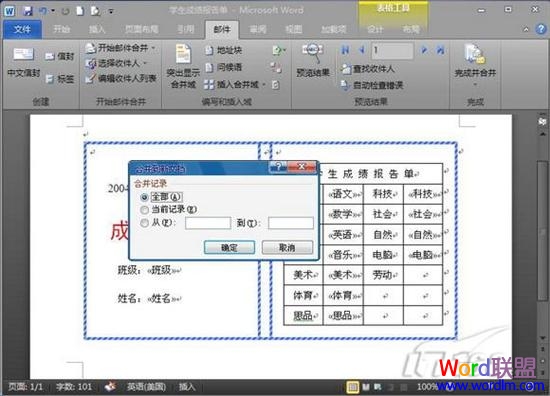Viewport: 550px width, 396px height.
Task: Click the Update Labels icon
Action: click(x=276, y=85)
